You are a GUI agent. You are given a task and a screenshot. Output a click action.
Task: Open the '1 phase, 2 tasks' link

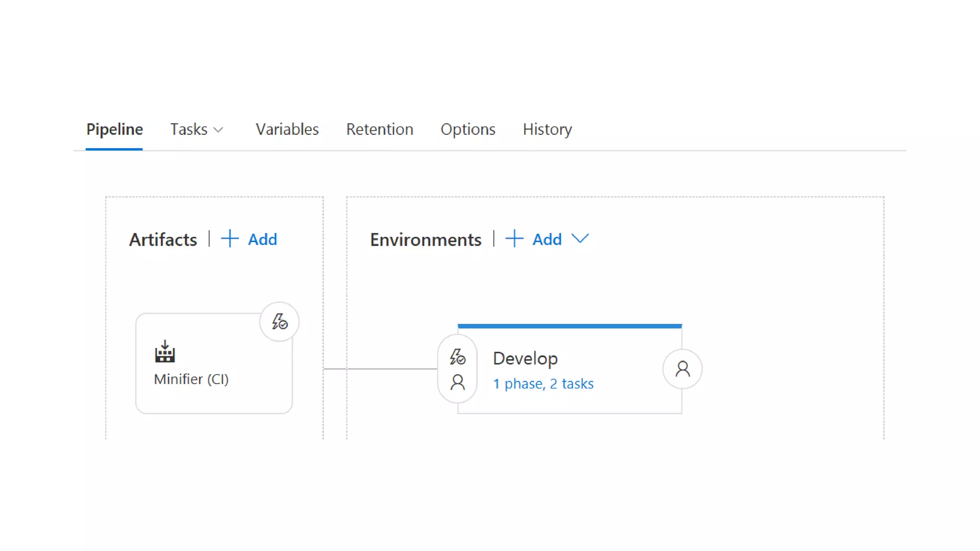point(543,384)
